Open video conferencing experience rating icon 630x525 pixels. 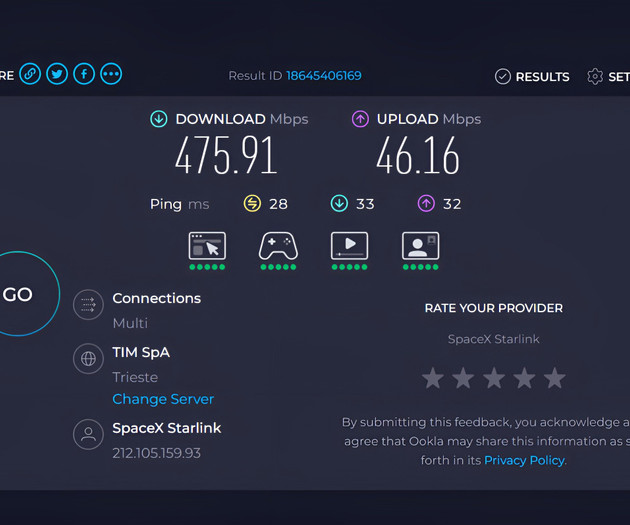420,246
